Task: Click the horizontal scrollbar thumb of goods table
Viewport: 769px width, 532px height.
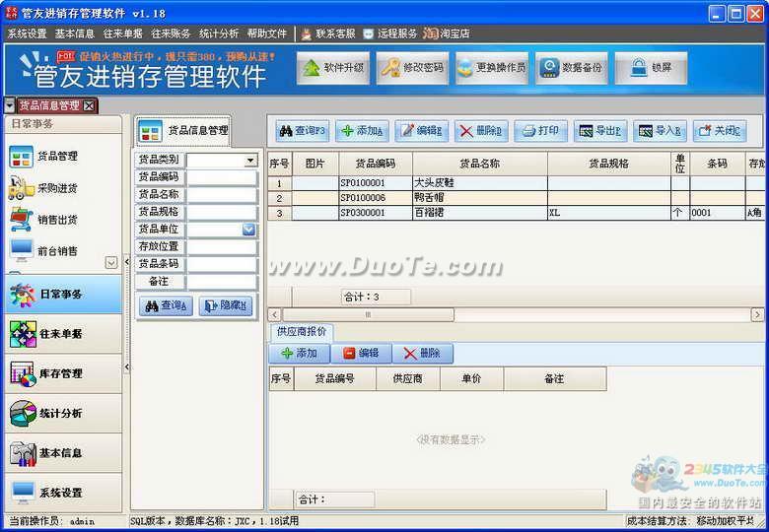Action: pos(369,314)
